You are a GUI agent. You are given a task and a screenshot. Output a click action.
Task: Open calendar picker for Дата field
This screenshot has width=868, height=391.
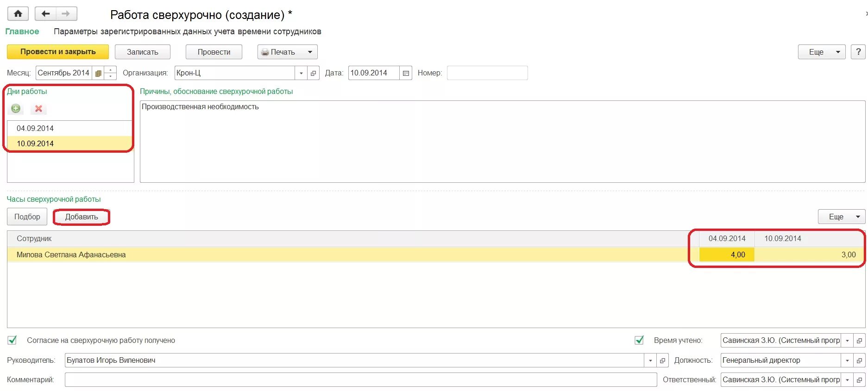406,73
